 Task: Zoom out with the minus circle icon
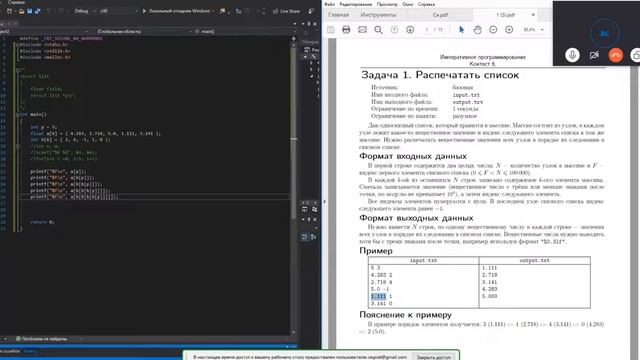tap(493, 30)
